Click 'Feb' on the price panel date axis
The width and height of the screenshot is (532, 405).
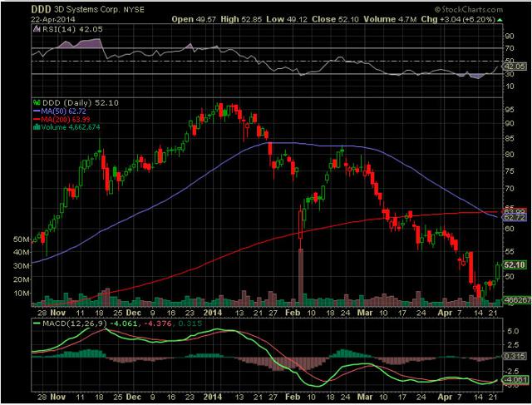pyautogui.click(x=293, y=313)
